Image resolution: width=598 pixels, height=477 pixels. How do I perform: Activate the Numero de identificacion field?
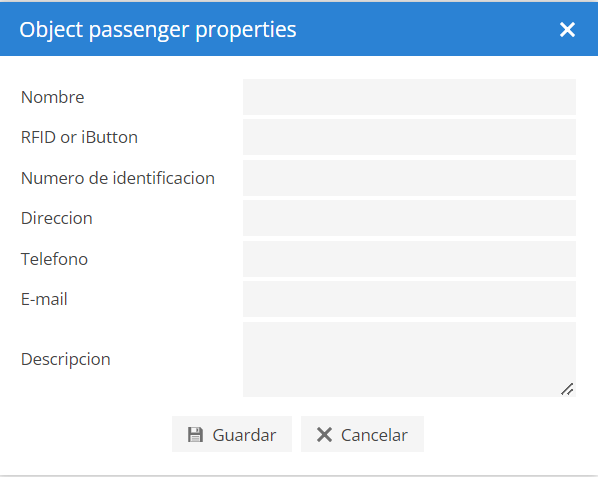pos(409,178)
